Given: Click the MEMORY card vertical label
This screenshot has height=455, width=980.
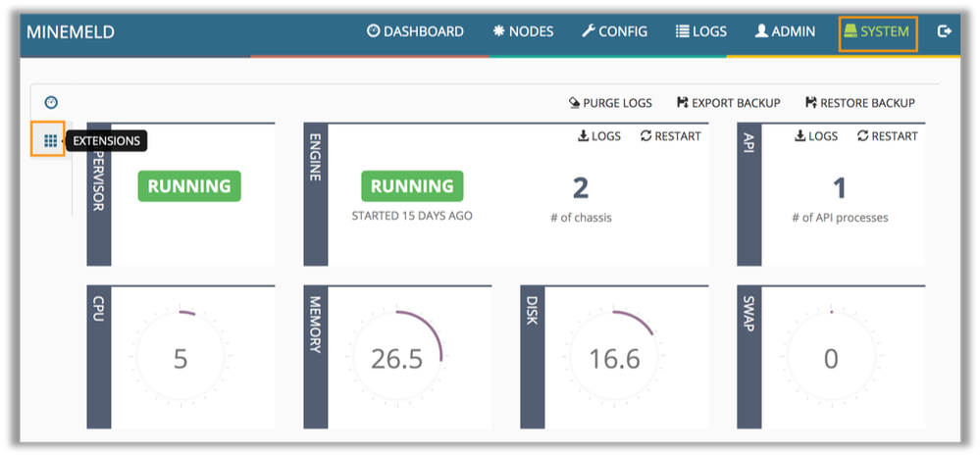Looking at the screenshot, I should pos(316,325).
